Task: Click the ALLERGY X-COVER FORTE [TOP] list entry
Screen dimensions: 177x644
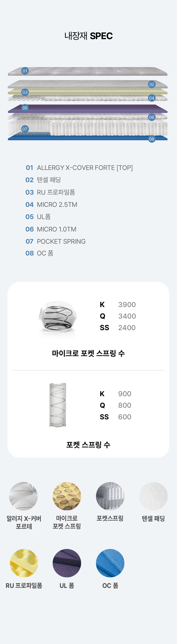Action: [79, 167]
